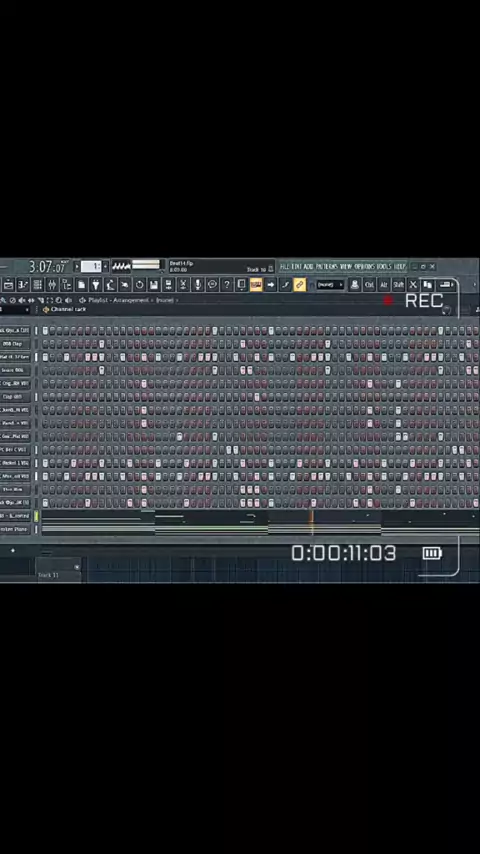Click the Ctrl modifier button
Image resolution: width=480 pixels, height=854 pixels.
[369, 284]
